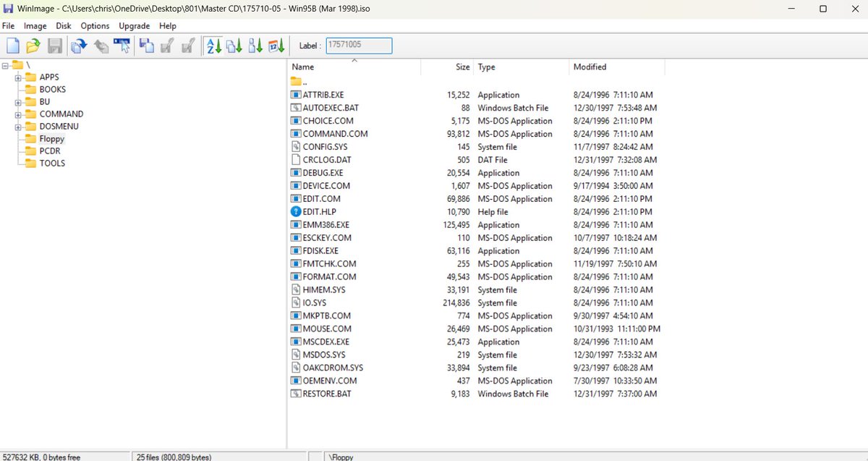868x461 pixels.
Task: Click inside the Label text field
Action: 359,46
